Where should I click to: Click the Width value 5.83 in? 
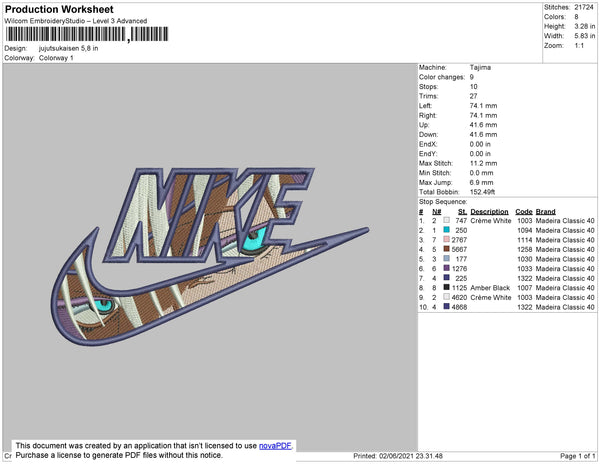[585, 36]
